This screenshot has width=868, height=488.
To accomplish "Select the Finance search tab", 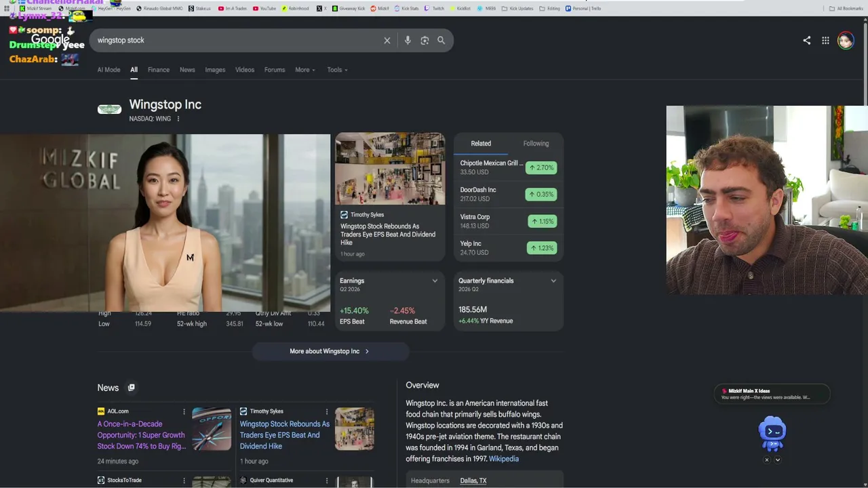I will pos(159,70).
